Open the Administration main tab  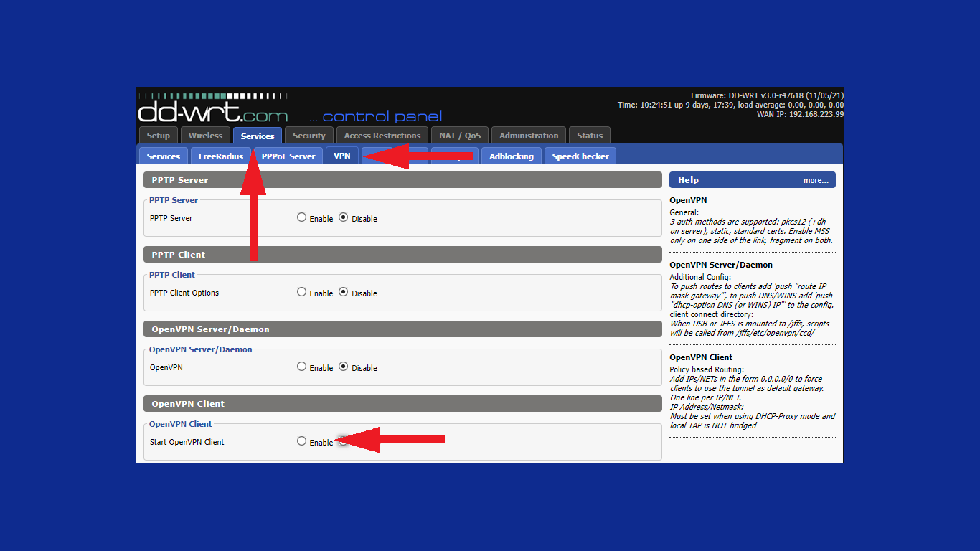click(529, 136)
